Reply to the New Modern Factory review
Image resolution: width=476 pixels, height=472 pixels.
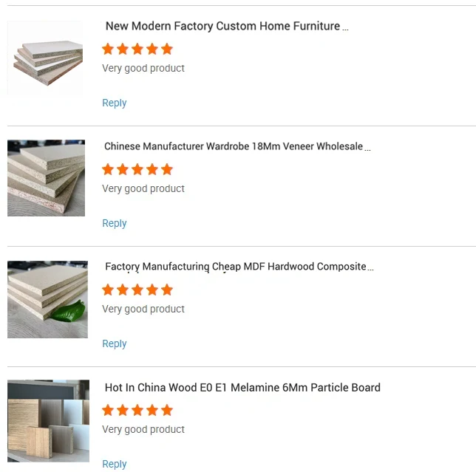pos(115,103)
